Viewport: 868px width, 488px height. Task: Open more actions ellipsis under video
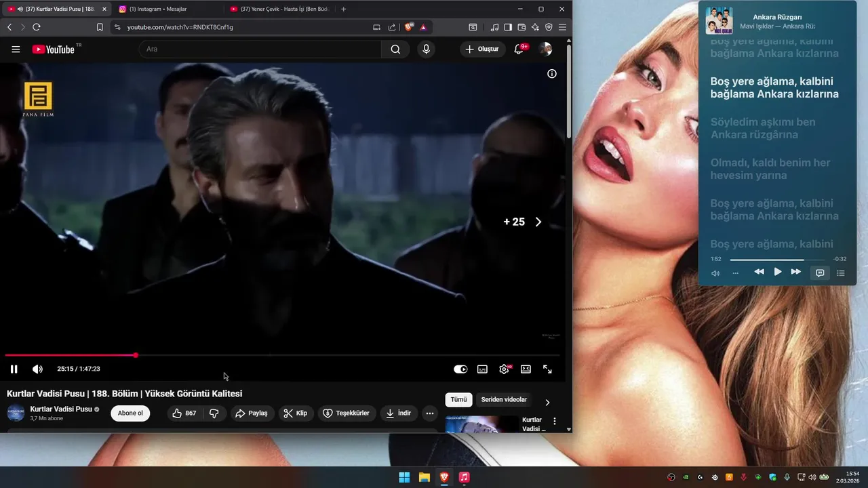pyautogui.click(x=430, y=413)
